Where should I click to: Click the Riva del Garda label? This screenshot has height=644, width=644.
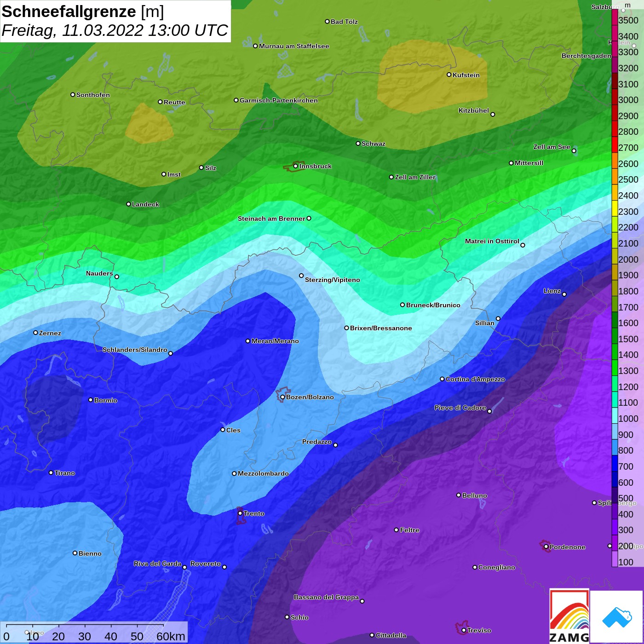[157, 563]
